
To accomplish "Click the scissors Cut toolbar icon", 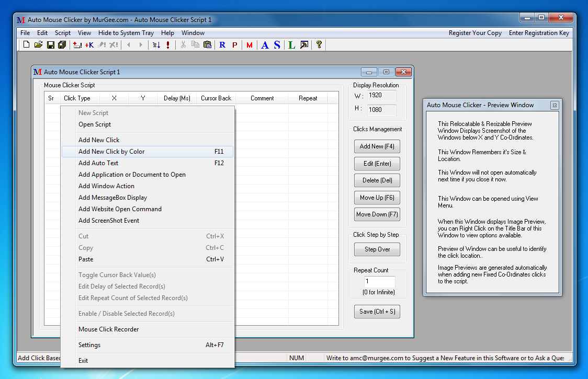I will (183, 44).
